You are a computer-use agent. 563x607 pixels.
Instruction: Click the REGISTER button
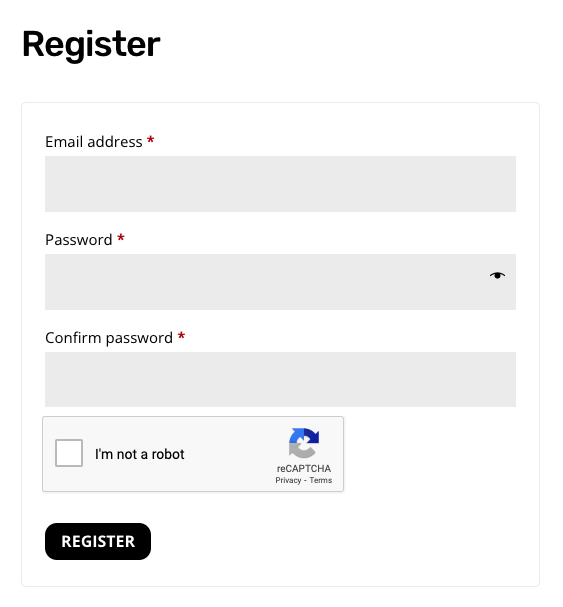(98, 541)
